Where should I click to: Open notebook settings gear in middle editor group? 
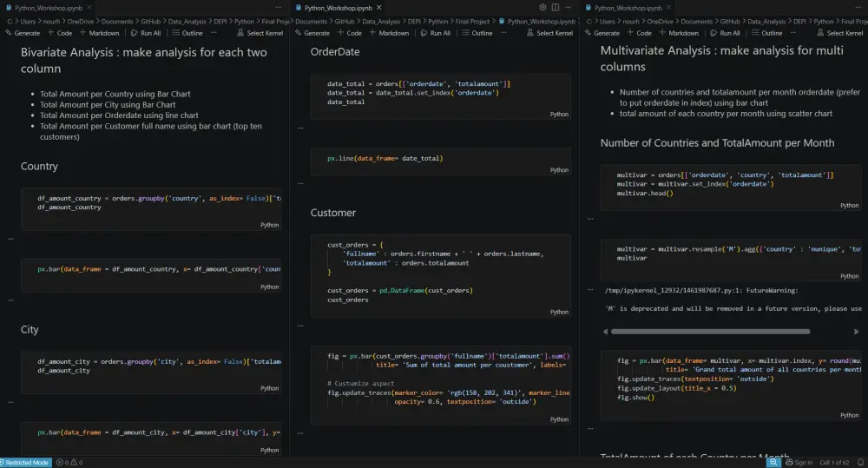[542, 7]
